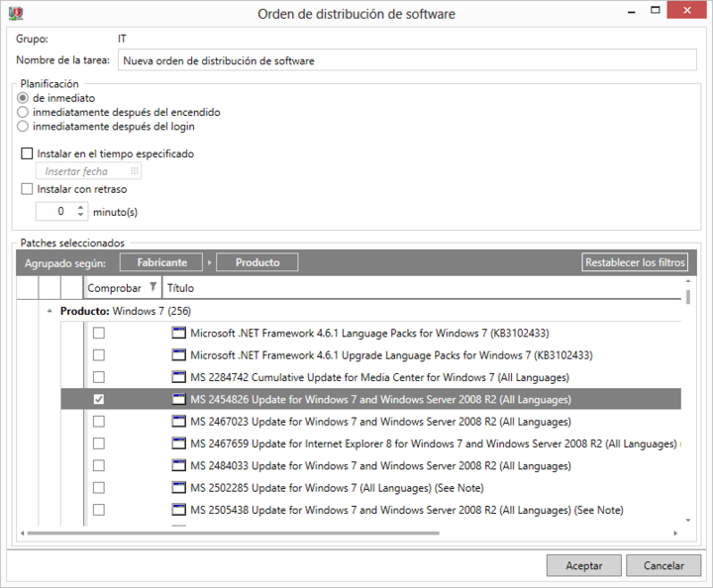Select the 'de inmediato' radio option
The width and height of the screenshot is (713, 588).
pyautogui.click(x=23, y=98)
